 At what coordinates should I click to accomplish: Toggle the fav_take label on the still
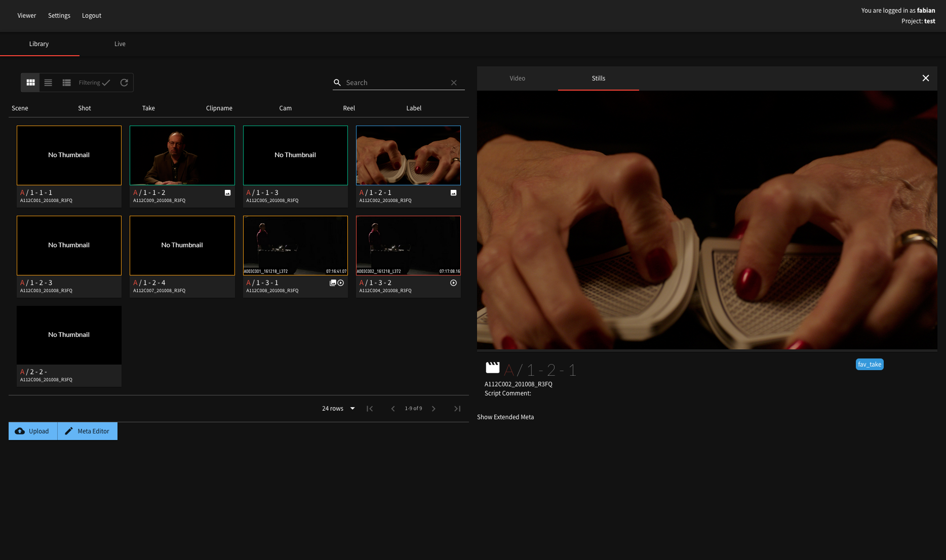870,364
